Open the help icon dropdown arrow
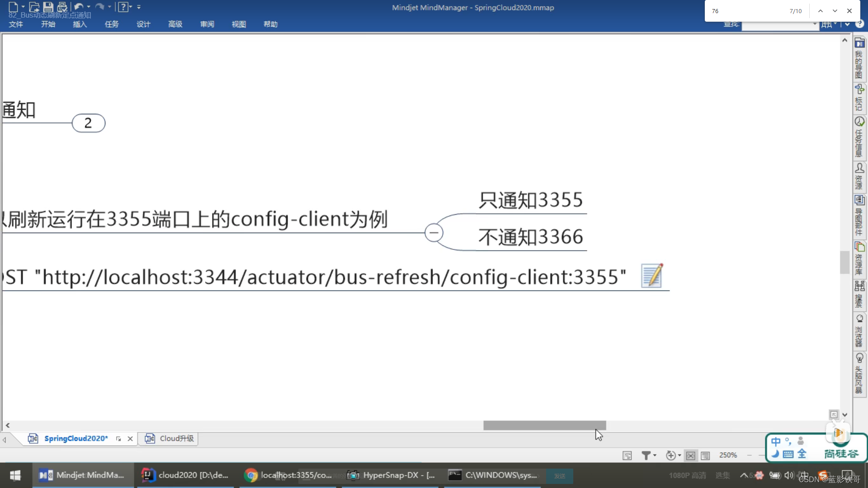868x488 pixels. pos(131,7)
